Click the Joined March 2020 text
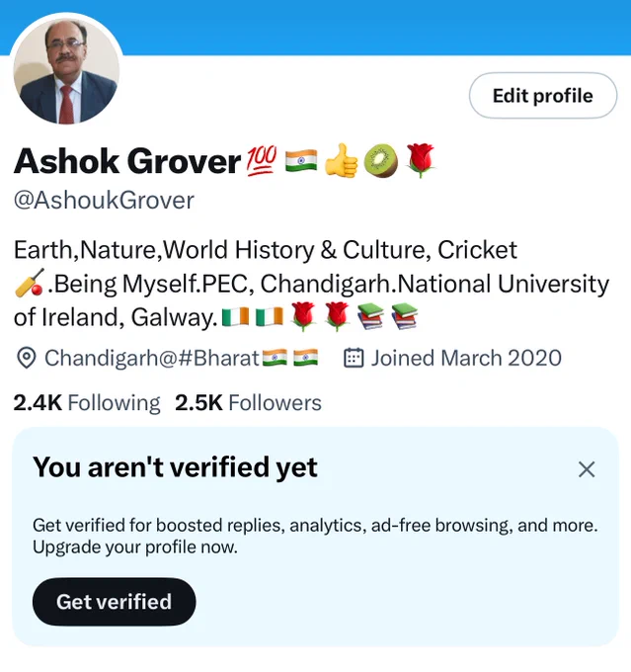This screenshot has height=672, width=631. click(x=466, y=358)
